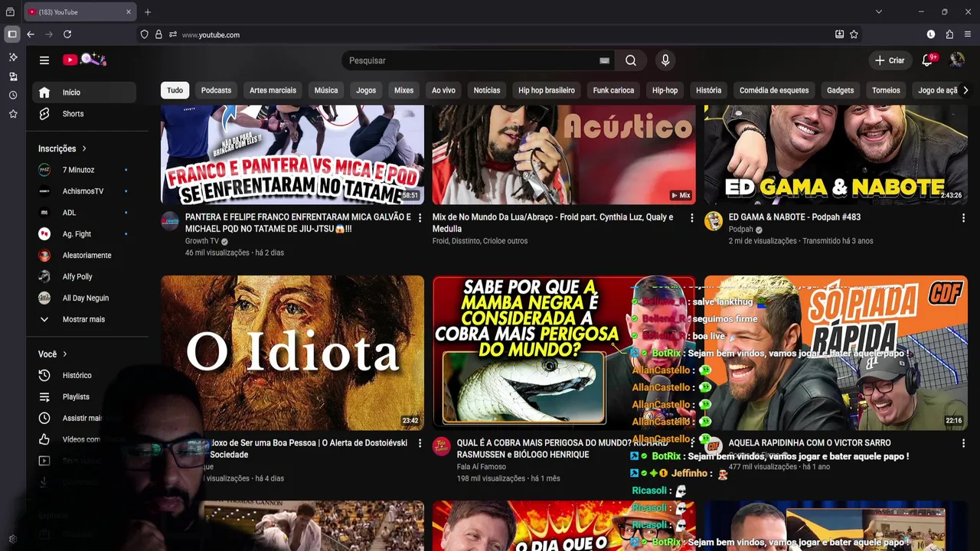
Task: Click the Criar button
Action: (890, 60)
